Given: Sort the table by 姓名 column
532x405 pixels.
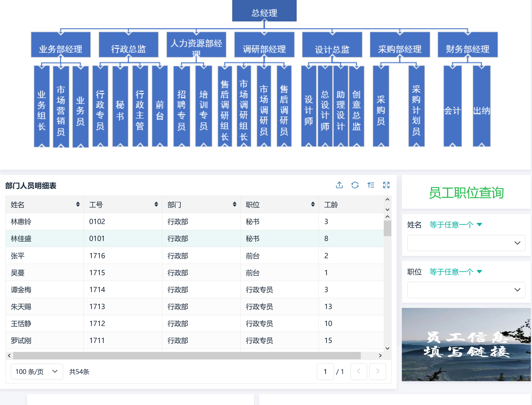Looking at the screenshot, I should tap(78, 204).
